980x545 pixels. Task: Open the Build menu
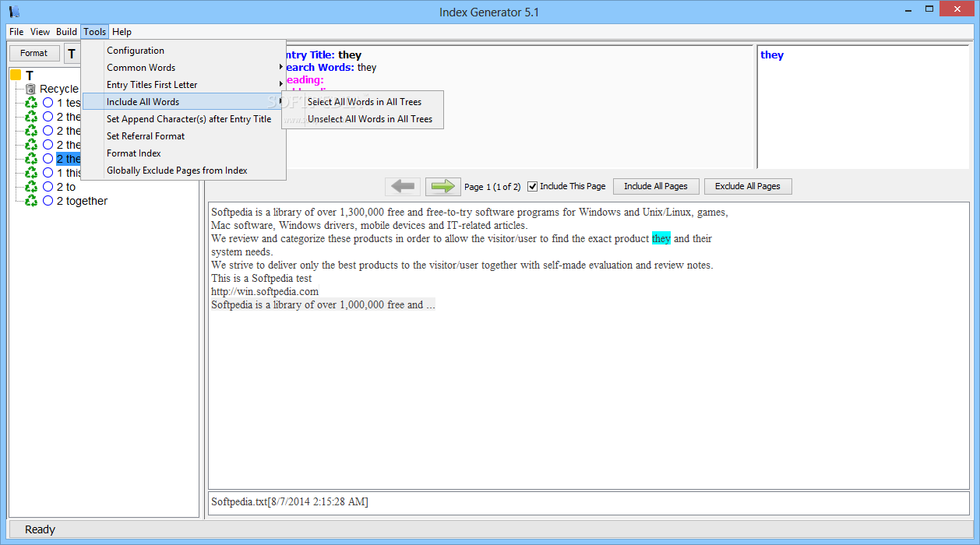pyautogui.click(x=66, y=32)
